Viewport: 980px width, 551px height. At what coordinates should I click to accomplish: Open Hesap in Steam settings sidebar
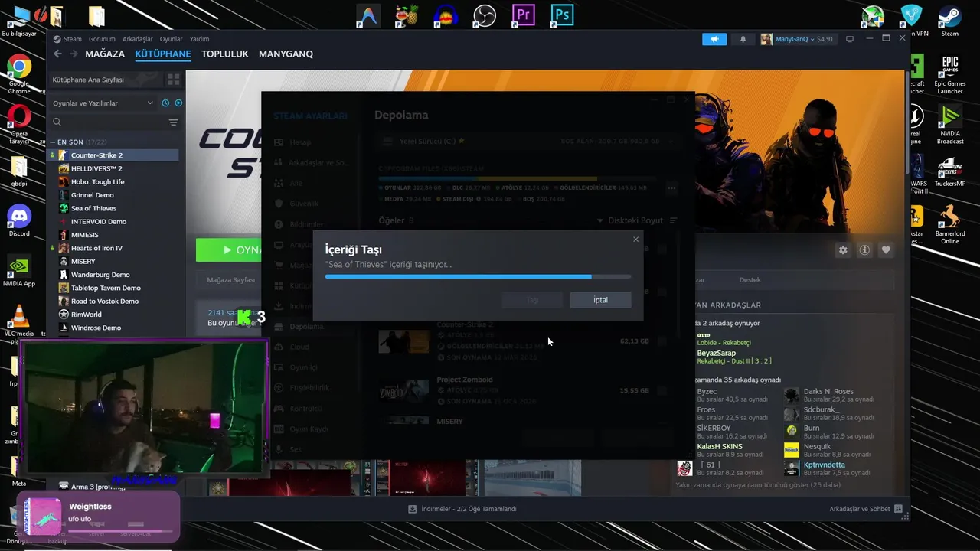coord(301,142)
